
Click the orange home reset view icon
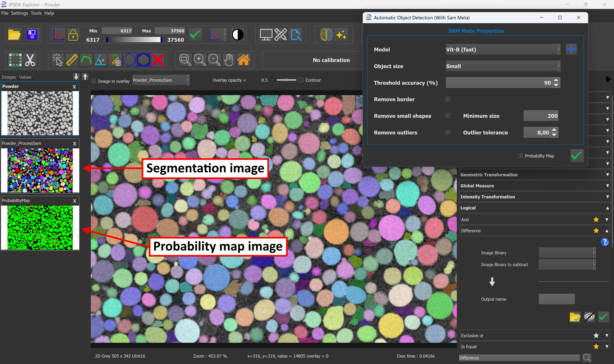pos(243,60)
